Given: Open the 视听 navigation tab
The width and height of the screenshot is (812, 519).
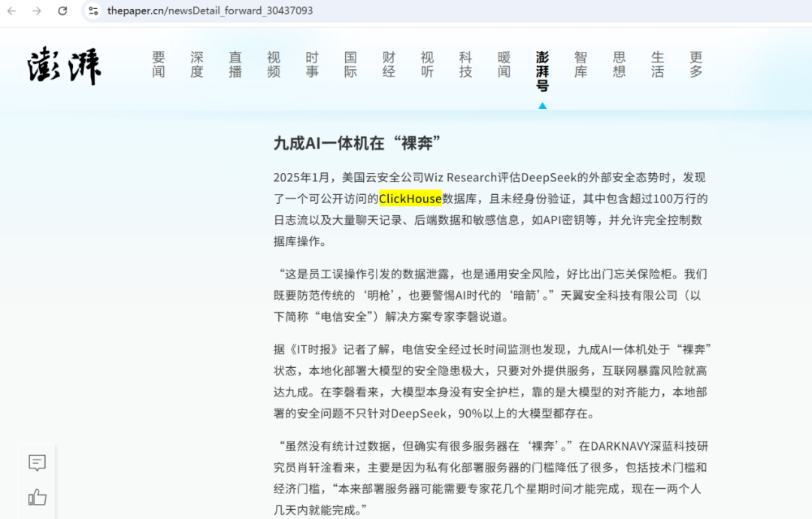Looking at the screenshot, I should tap(427, 65).
